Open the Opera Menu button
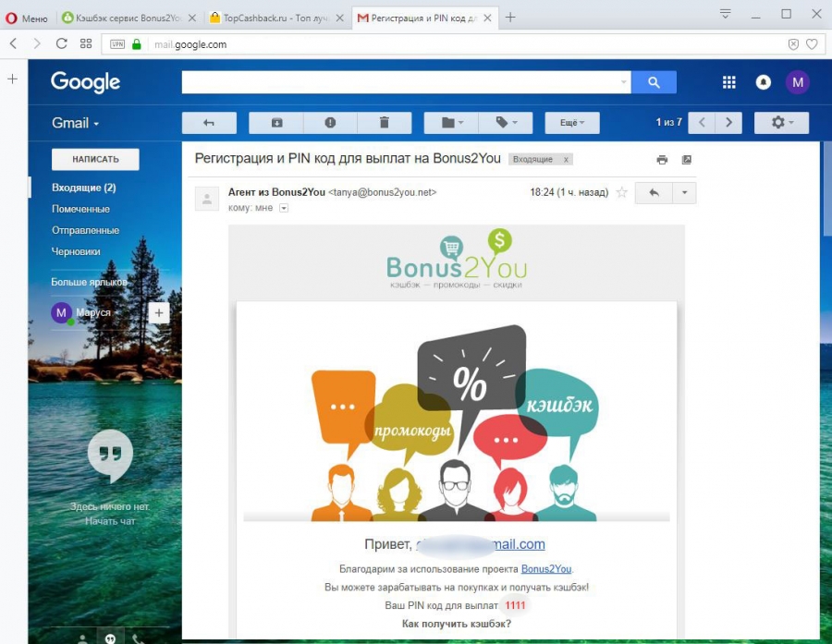This screenshot has width=832, height=644. (x=26, y=18)
